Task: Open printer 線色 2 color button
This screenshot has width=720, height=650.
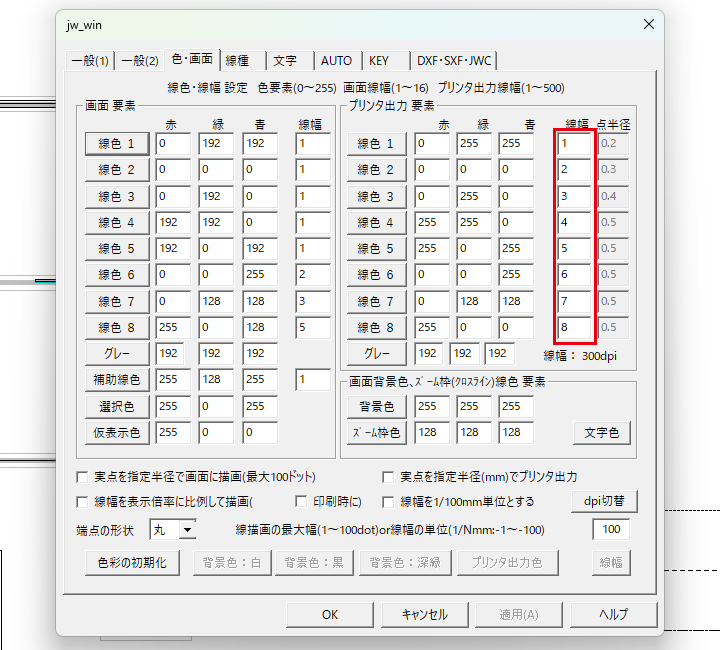Action: click(x=377, y=170)
